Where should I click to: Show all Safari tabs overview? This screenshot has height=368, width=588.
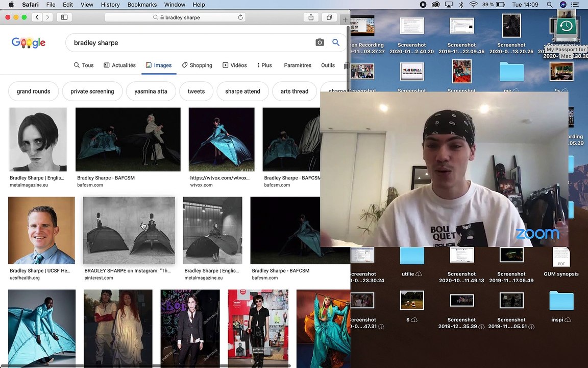click(329, 17)
